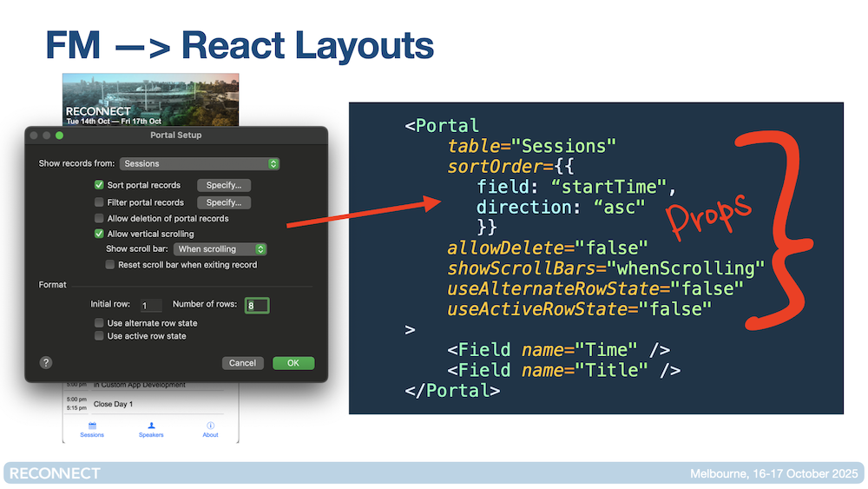868x489 pixels.
Task: Click Melbourne, 16-17 October 2025 footer text
Action: [774, 474]
